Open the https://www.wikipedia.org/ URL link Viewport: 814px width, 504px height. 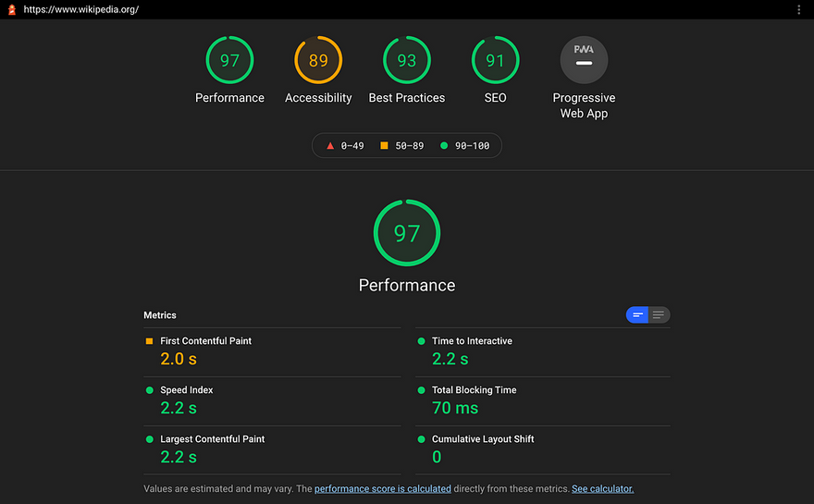[81, 9]
